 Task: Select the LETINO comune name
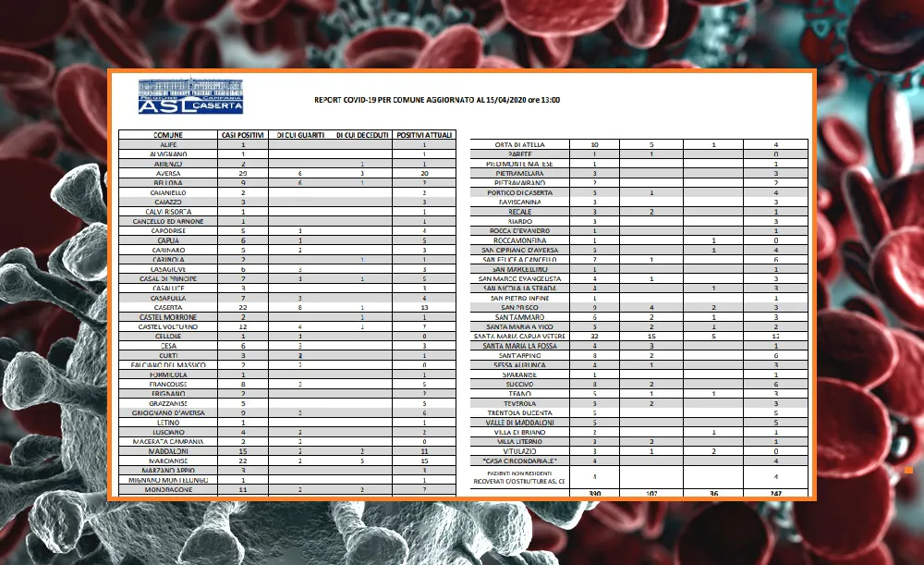(168, 423)
